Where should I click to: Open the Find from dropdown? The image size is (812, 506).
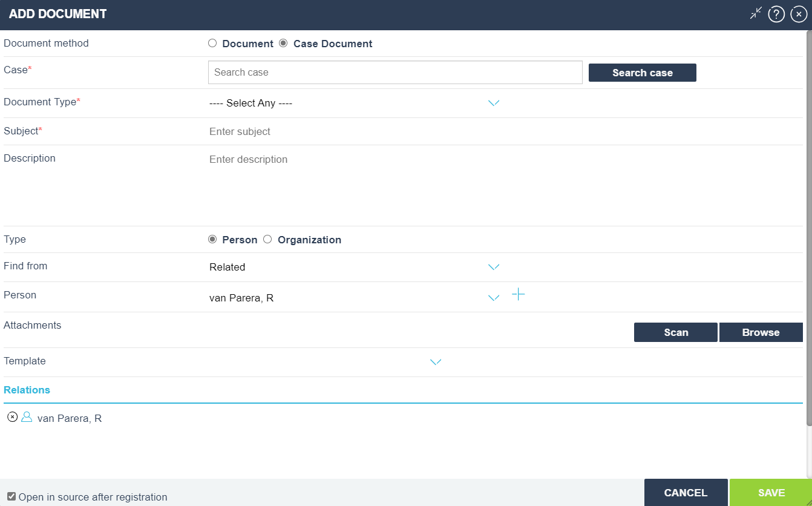tap(494, 267)
